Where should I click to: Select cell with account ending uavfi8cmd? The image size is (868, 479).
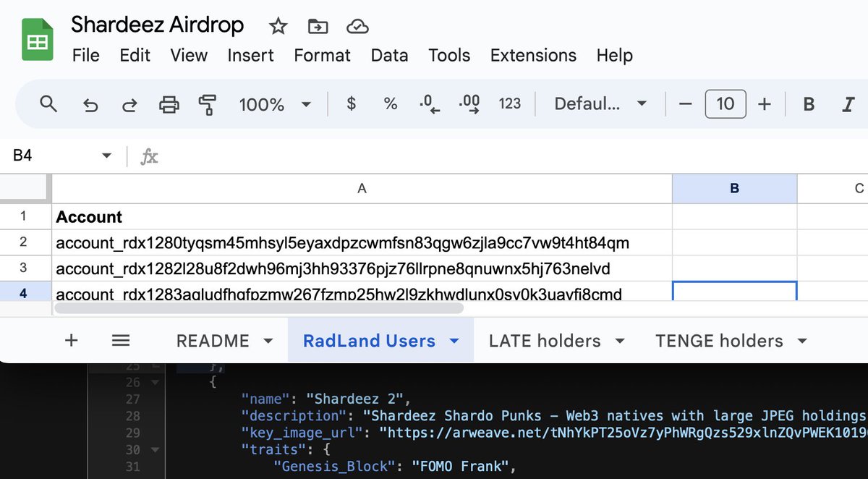click(x=362, y=292)
